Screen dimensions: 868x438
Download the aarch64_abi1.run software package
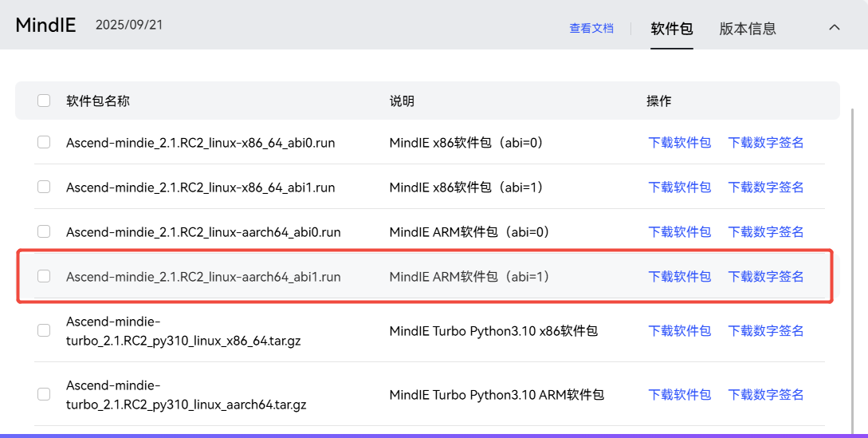pyautogui.click(x=679, y=276)
